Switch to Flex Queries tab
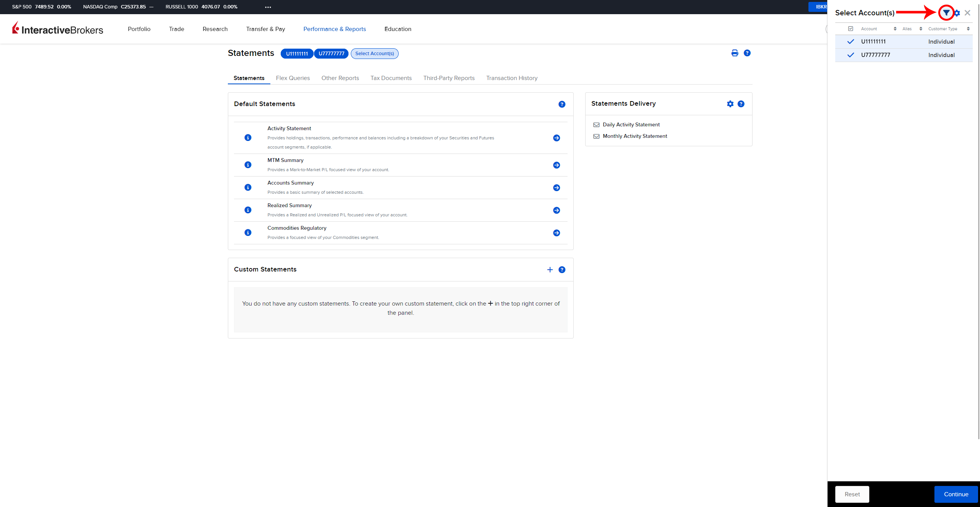 [x=293, y=78]
